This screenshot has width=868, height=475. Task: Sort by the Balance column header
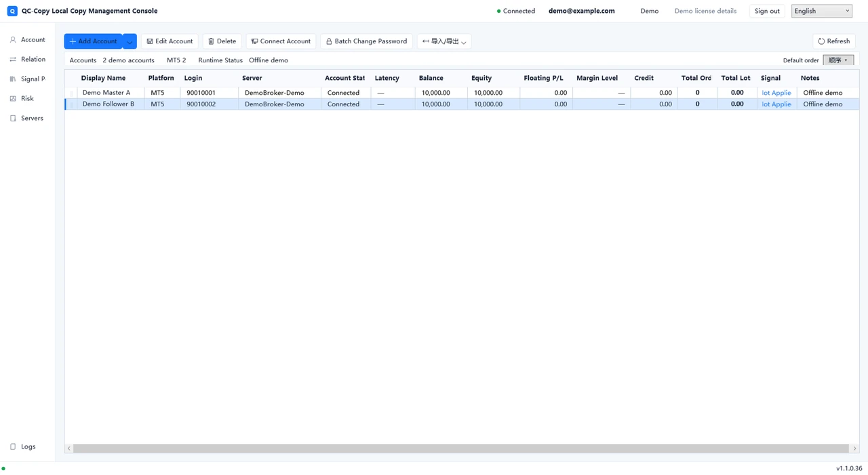[431, 78]
